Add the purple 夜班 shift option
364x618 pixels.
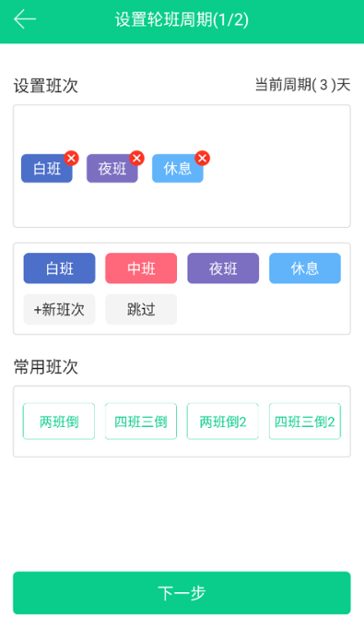pyautogui.click(x=223, y=268)
